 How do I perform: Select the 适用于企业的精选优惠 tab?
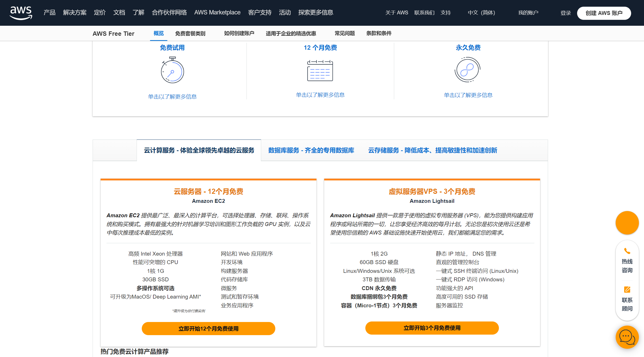(291, 33)
